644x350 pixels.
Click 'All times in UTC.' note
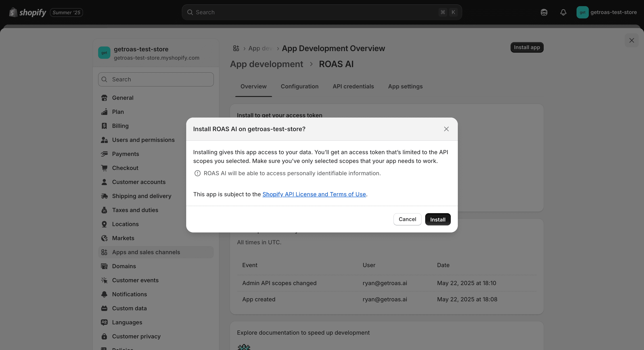click(x=259, y=242)
